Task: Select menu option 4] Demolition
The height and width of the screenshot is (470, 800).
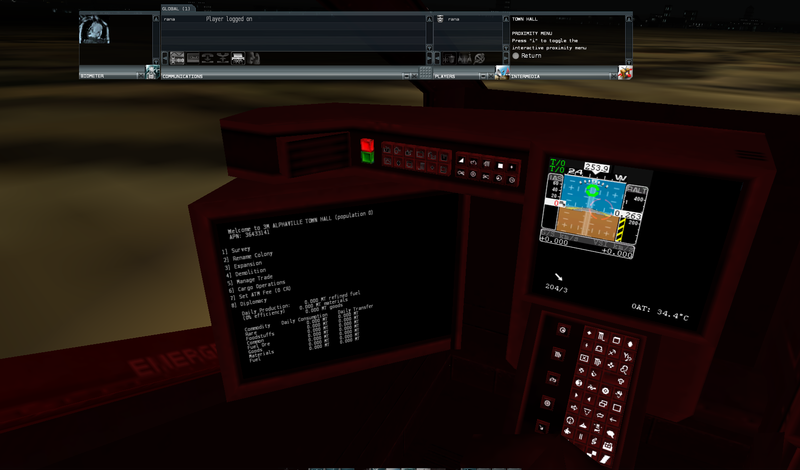Action: [x=246, y=273]
